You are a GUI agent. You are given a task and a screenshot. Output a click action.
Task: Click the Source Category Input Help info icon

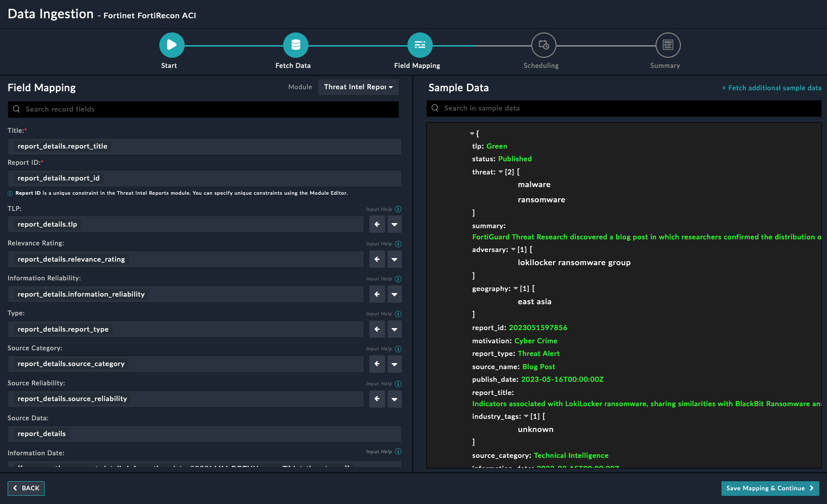398,349
